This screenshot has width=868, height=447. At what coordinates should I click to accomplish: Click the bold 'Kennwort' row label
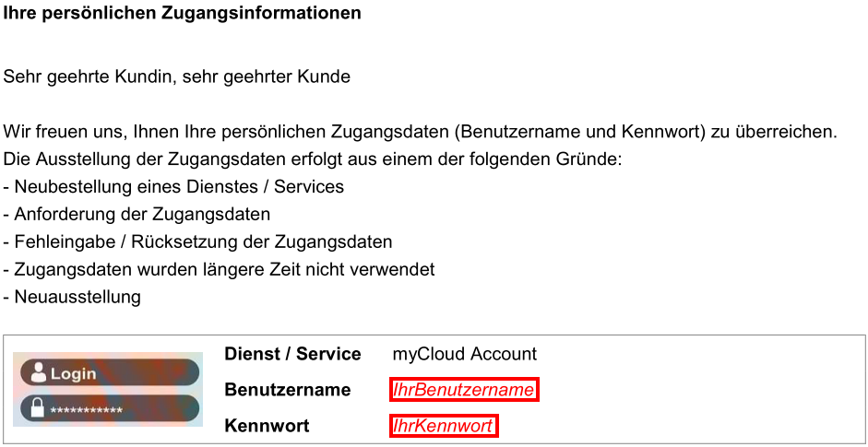(267, 426)
